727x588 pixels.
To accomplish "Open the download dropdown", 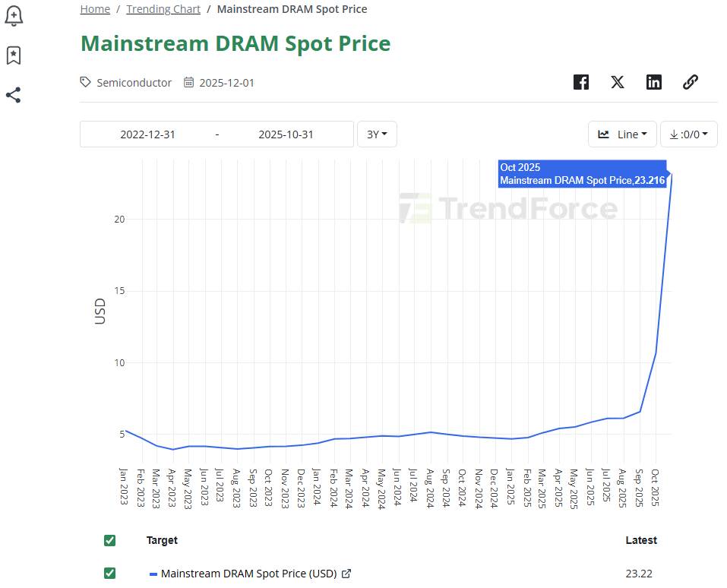I will click(x=688, y=134).
